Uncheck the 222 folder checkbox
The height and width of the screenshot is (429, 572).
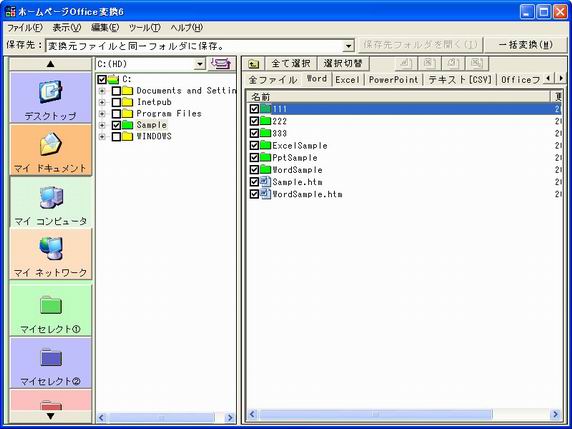(x=254, y=121)
